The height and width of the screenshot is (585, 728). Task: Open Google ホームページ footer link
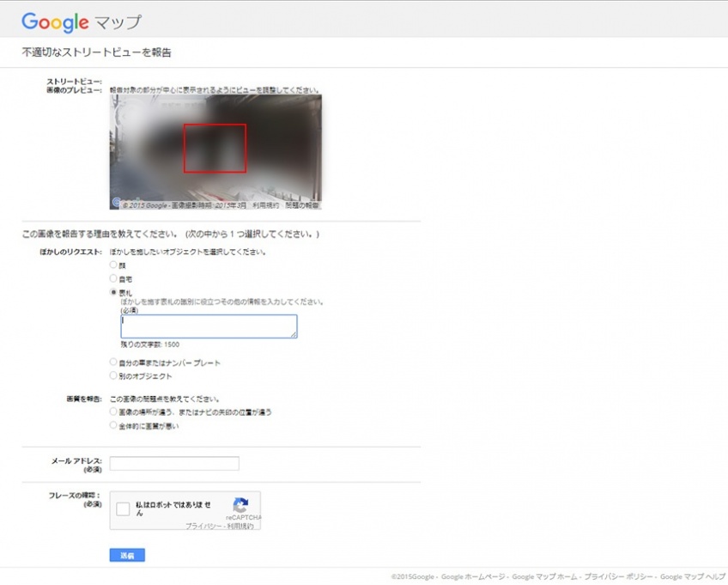(474, 576)
